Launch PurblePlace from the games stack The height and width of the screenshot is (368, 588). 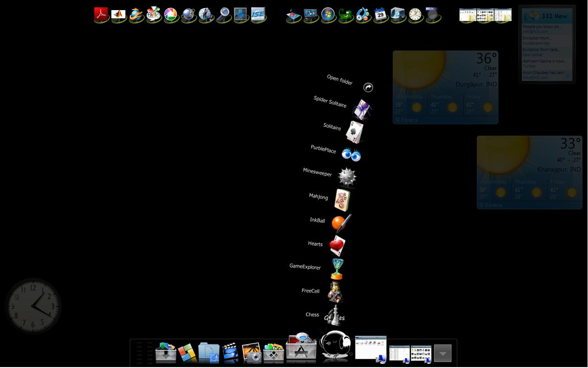[351, 155]
